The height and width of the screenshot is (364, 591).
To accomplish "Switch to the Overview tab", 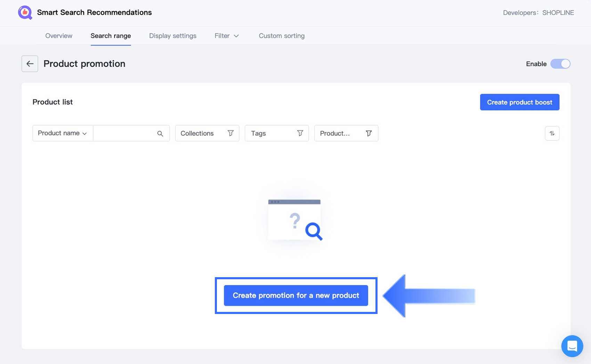I will (59, 36).
